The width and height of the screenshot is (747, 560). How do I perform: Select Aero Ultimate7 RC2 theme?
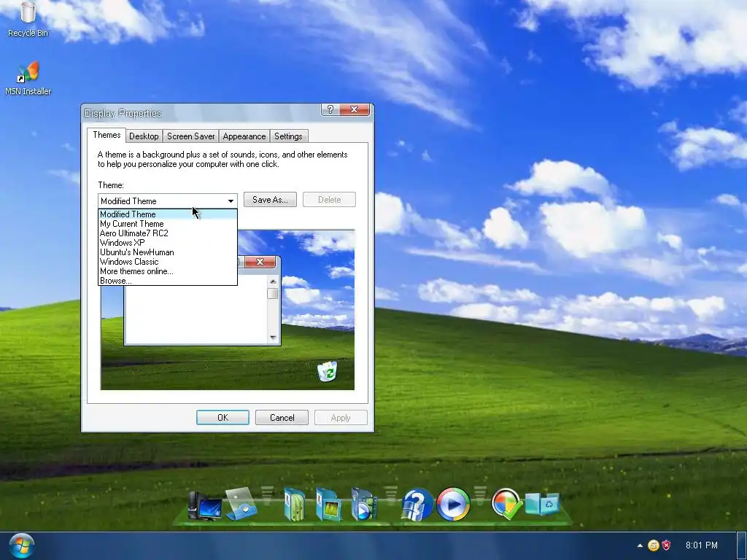pos(168,233)
